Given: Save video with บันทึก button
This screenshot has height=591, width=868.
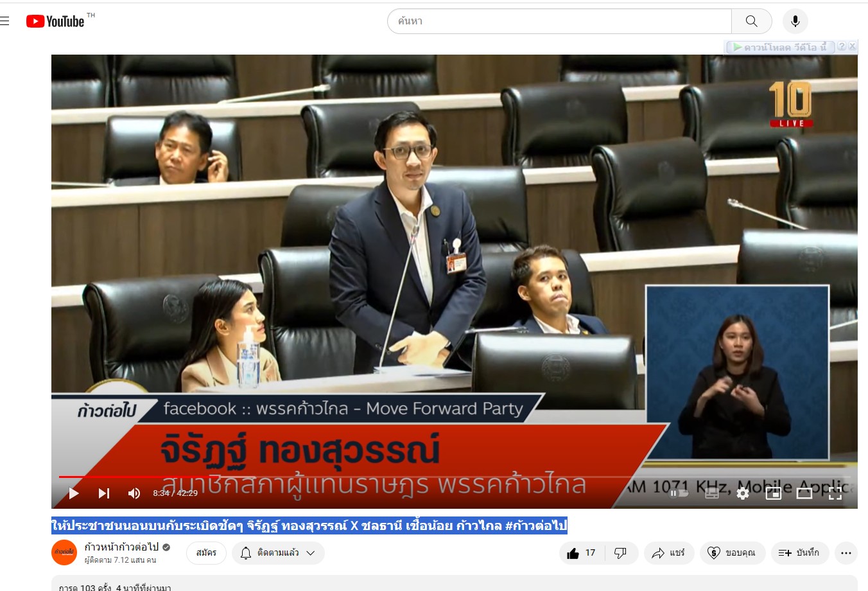Looking at the screenshot, I should [799, 552].
